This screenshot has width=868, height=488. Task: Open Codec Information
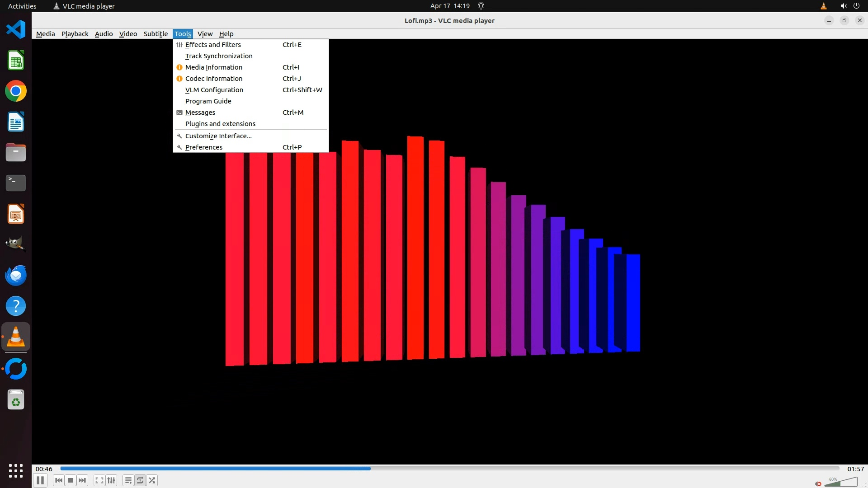pyautogui.click(x=214, y=79)
